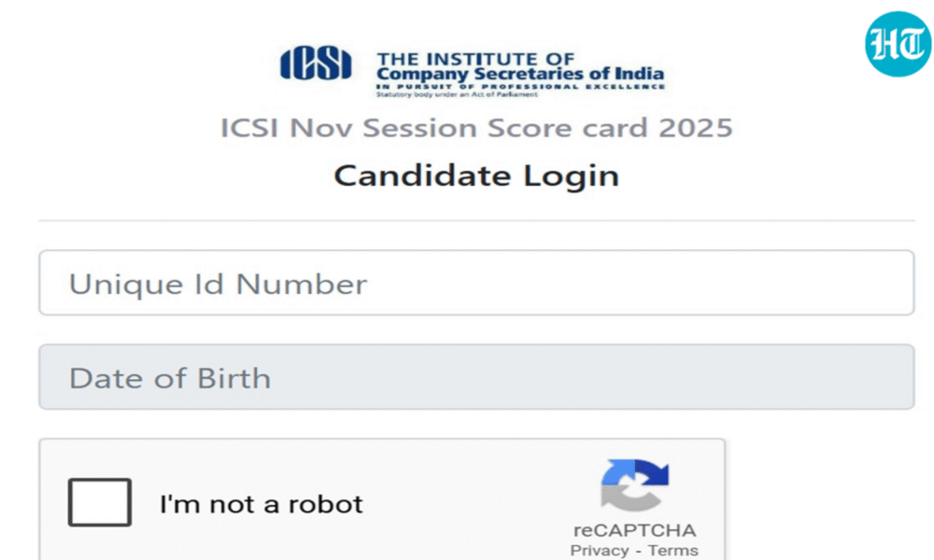Click the word Login in the heading
This screenshot has height=560, width=934.
tap(572, 176)
